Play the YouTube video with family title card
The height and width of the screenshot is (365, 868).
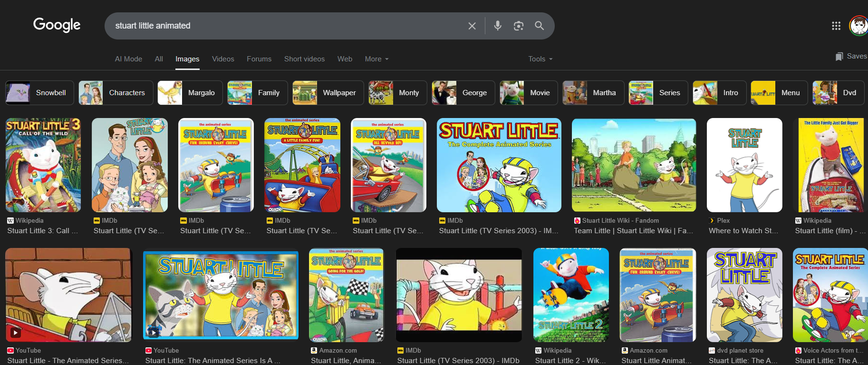point(221,295)
